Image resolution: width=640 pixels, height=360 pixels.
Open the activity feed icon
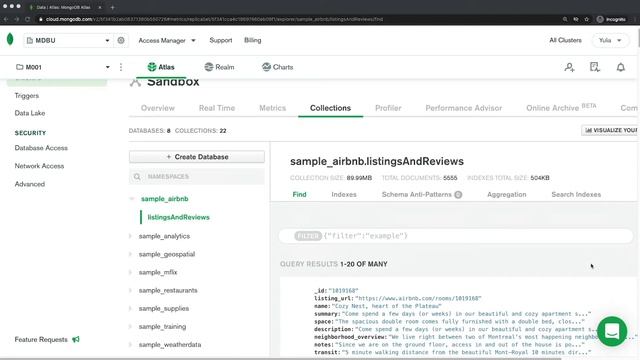[x=595, y=67]
